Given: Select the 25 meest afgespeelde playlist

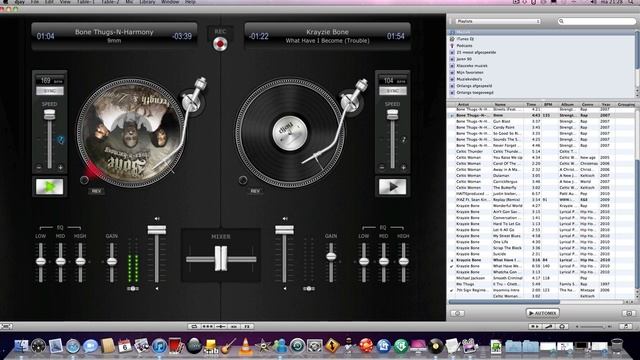Looking at the screenshot, I should coord(476,52).
